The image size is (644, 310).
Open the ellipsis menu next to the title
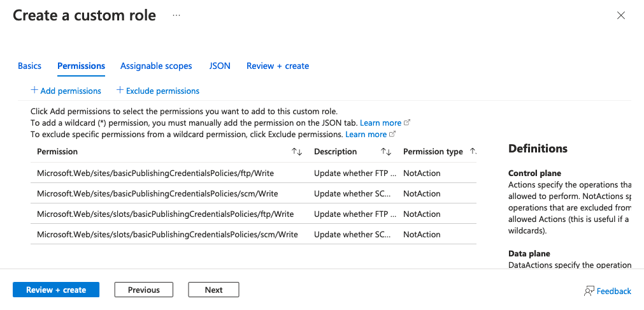click(176, 15)
